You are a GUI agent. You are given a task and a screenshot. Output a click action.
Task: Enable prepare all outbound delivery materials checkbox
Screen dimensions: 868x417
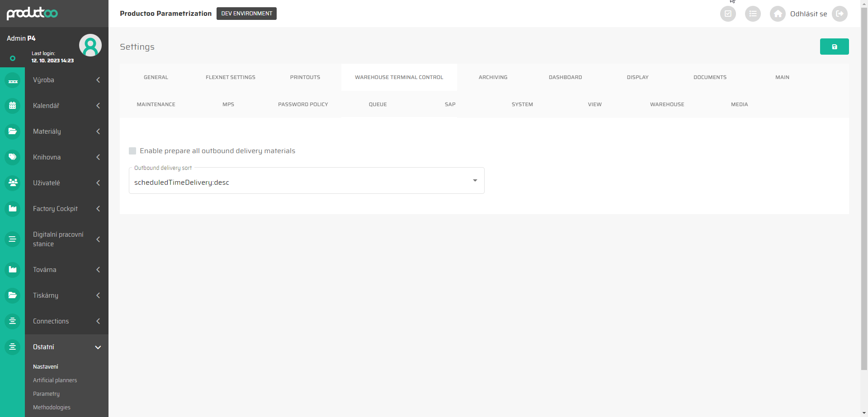[x=132, y=151]
